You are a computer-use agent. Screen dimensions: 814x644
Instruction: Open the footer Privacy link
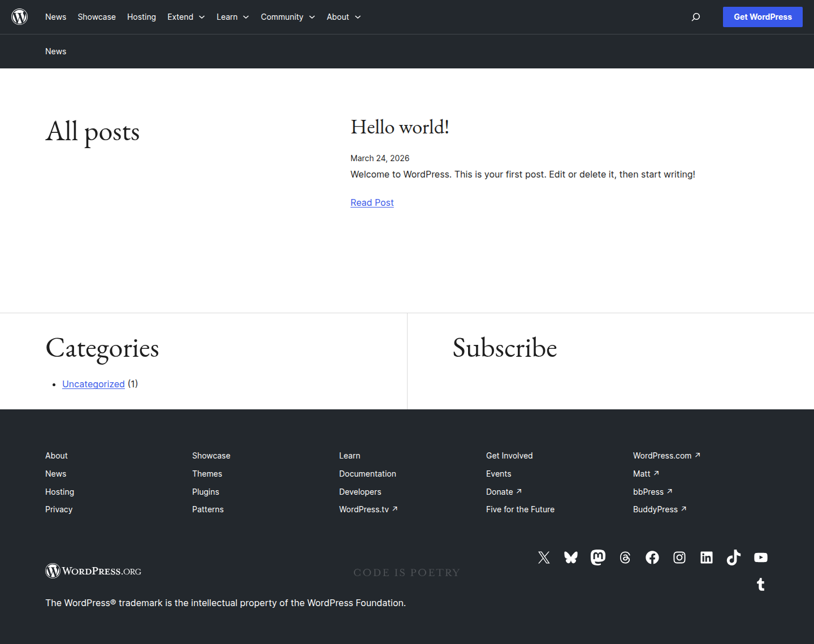coord(59,509)
